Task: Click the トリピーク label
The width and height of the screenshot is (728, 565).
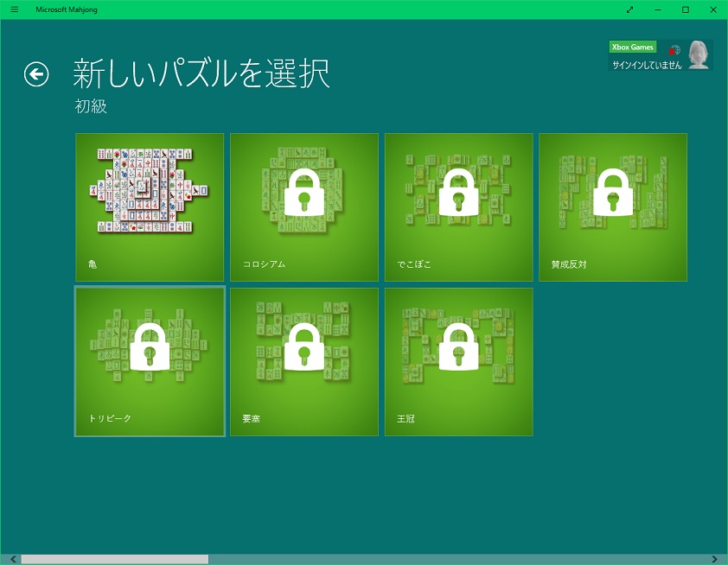Action: click(x=110, y=418)
